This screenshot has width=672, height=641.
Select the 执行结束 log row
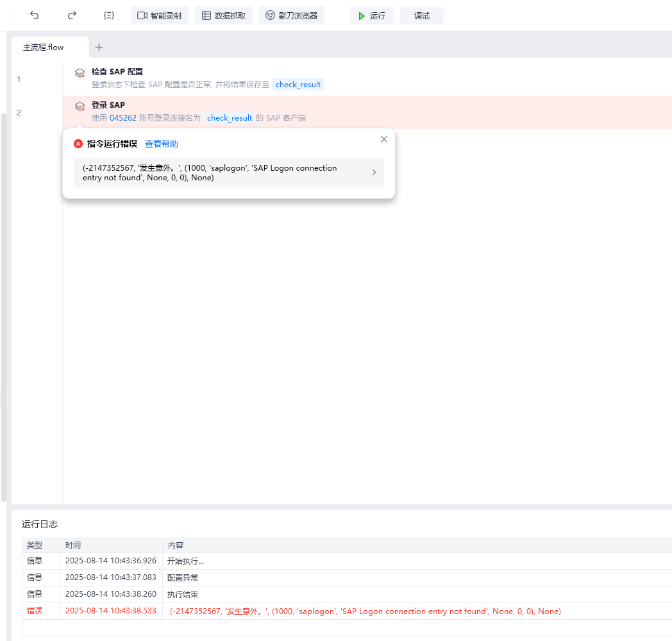click(347, 594)
